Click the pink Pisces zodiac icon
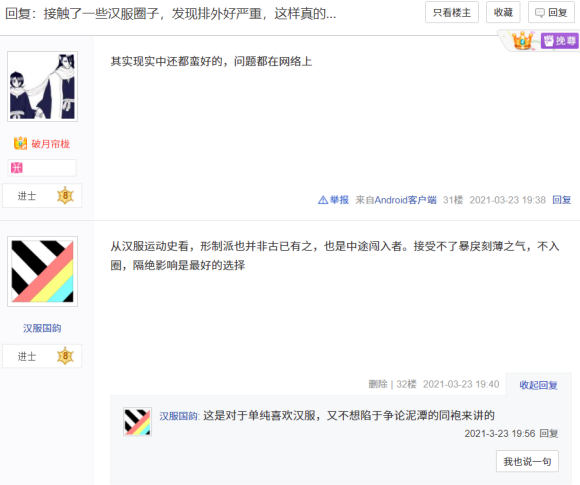The width and height of the screenshot is (580, 485). coord(17,168)
